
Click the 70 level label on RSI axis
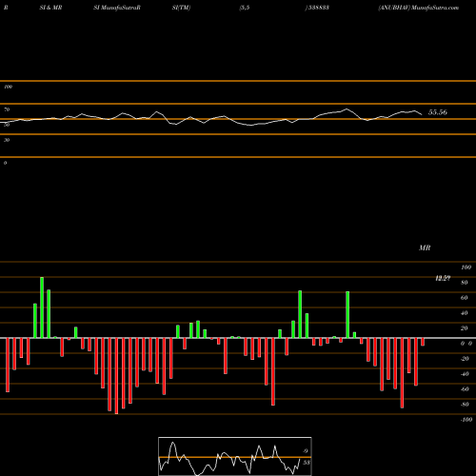point(7,109)
